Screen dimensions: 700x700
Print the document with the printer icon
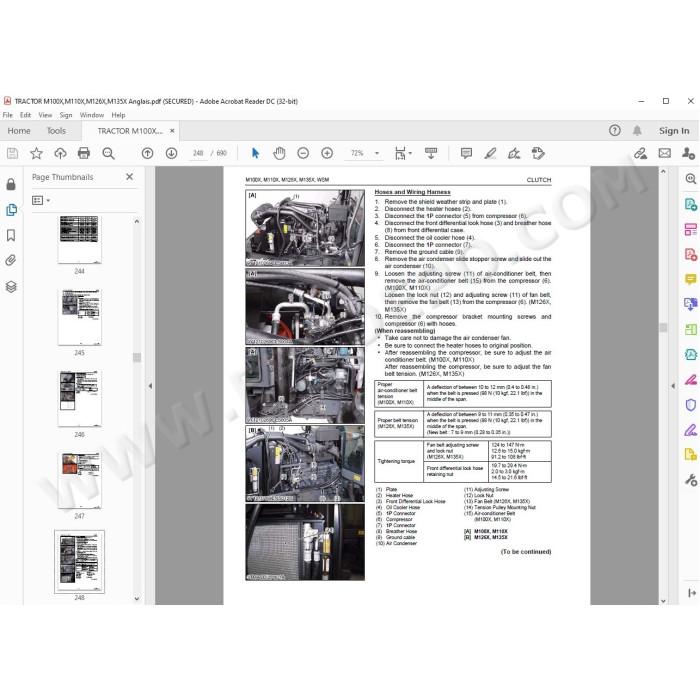click(84, 154)
